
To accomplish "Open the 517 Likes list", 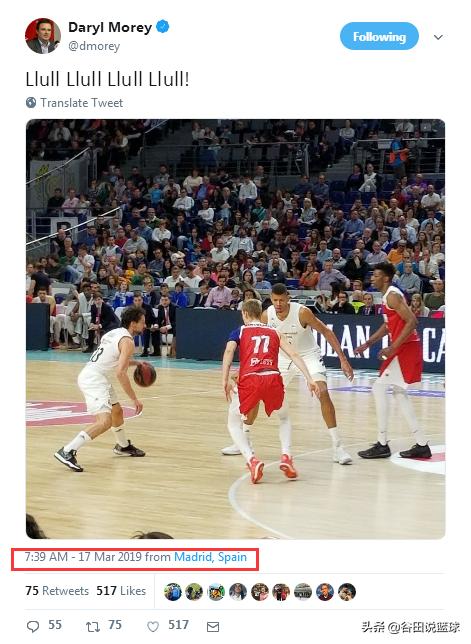I will (x=121, y=591).
